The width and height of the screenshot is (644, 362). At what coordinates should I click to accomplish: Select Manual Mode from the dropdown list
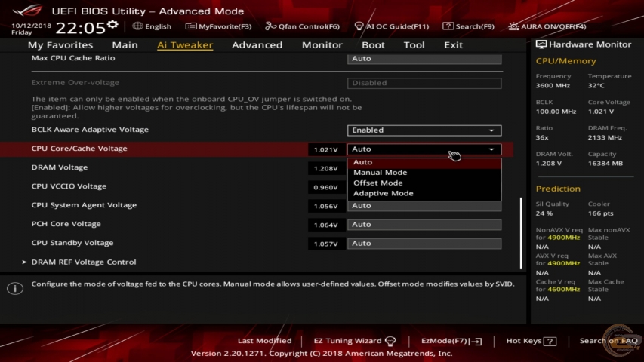click(424, 173)
